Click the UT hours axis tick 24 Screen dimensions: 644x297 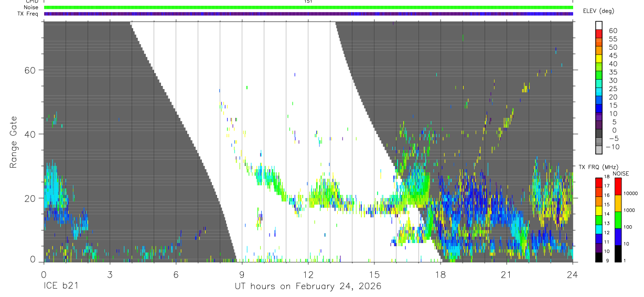pyautogui.click(x=572, y=274)
